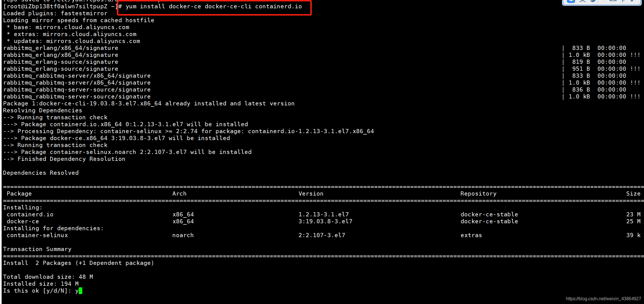This screenshot has height=304, width=644.
Task: Open the soft keyboard icon in IME bar
Action: (x=613, y=1)
